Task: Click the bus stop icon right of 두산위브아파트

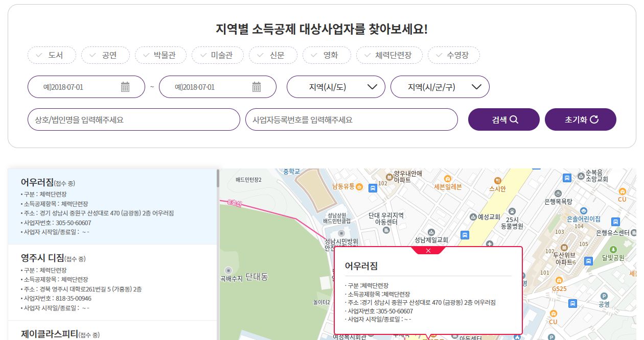Action: point(588,261)
